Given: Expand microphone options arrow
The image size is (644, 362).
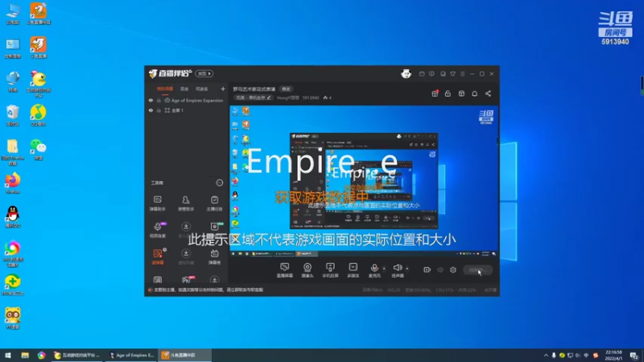Looking at the screenshot, I should coord(384,269).
